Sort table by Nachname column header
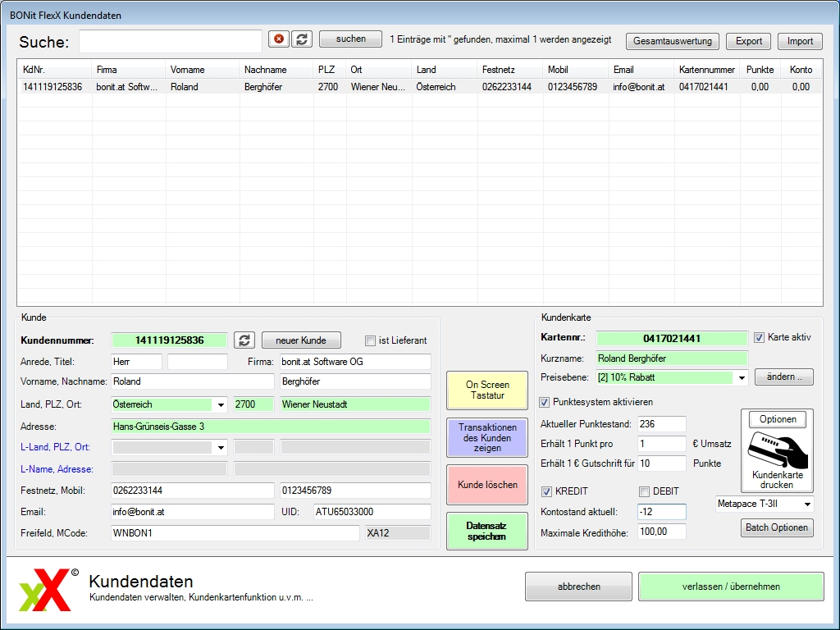Image resolution: width=840 pixels, height=630 pixels. coord(276,70)
